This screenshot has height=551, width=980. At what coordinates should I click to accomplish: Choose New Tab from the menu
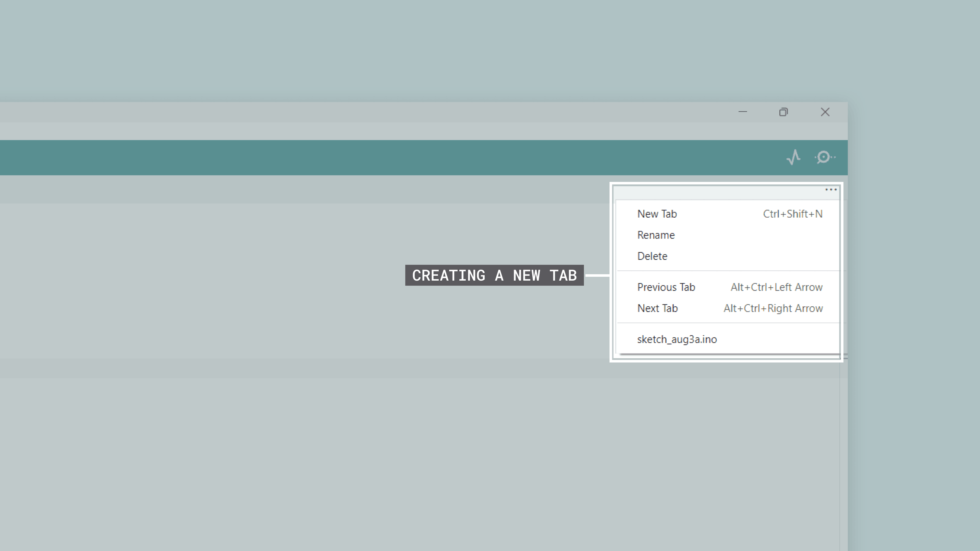pyautogui.click(x=657, y=214)
